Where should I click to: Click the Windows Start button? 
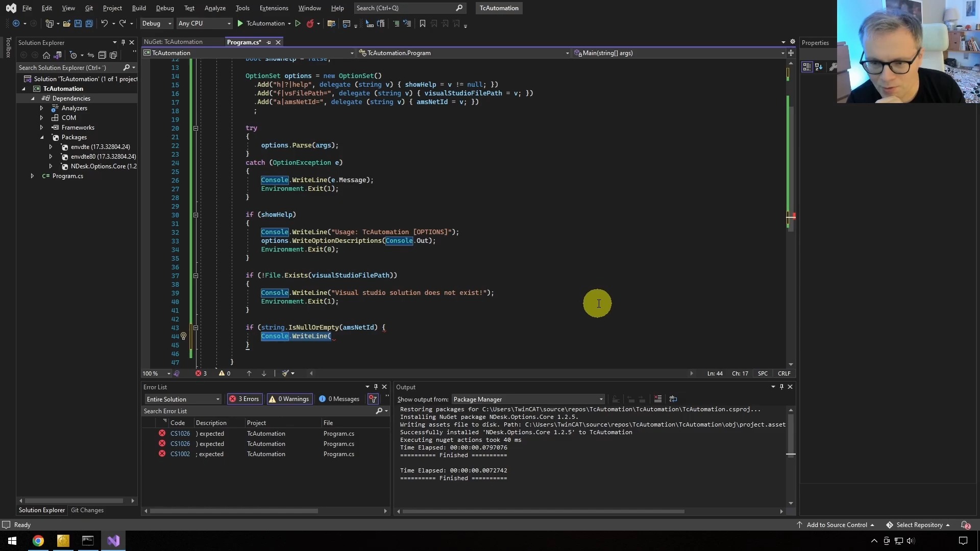click(x=12, y=541)
